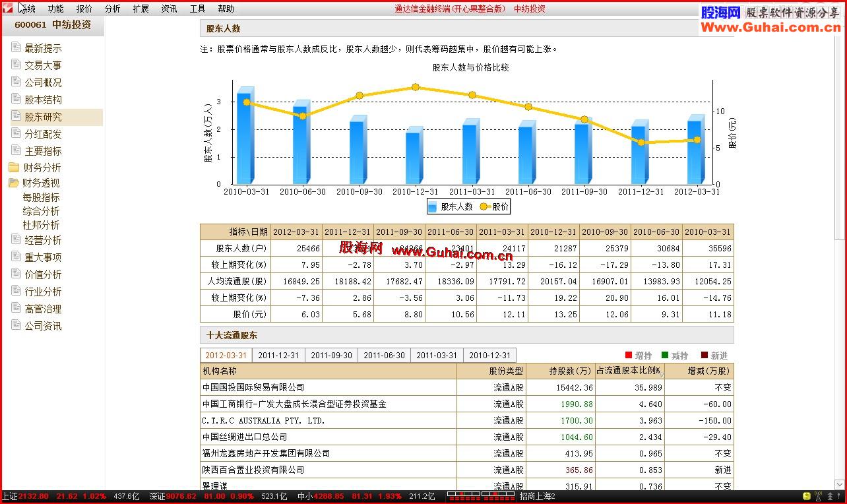This screenshot has width=847, height=504.
Task: Click 招商上海2 server label in status bar
Action: click(537, 496)
